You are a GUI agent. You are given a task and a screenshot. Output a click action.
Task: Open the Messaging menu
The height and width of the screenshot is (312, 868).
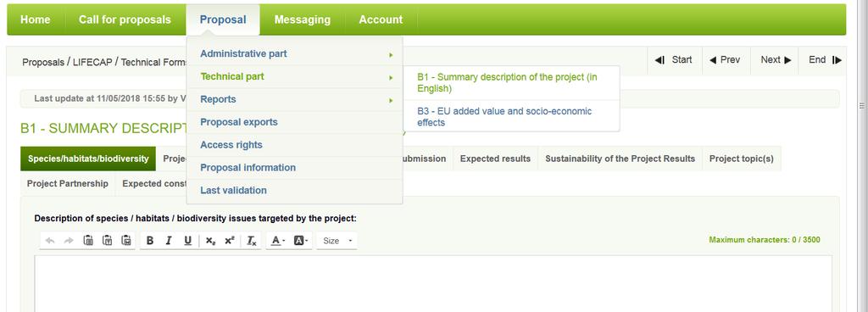[303, 19]
